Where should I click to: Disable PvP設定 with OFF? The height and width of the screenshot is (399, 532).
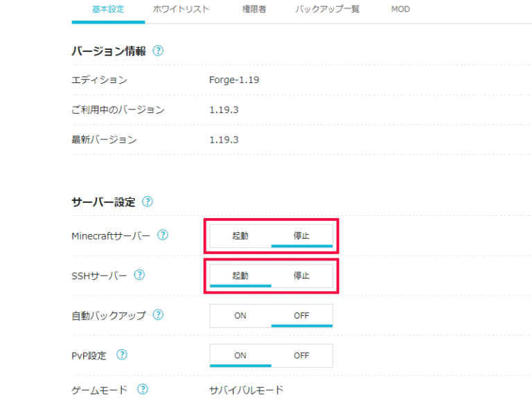(x=301, y=355)
